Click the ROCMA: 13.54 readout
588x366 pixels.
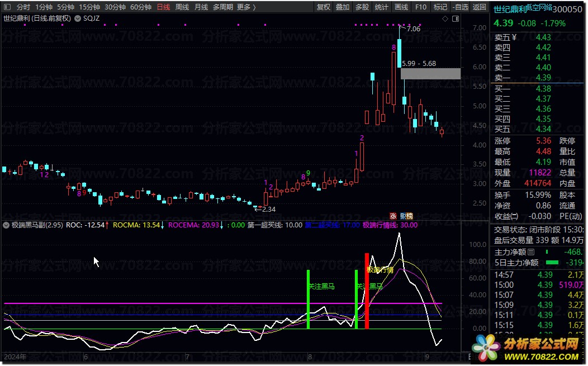coord(139,225)
